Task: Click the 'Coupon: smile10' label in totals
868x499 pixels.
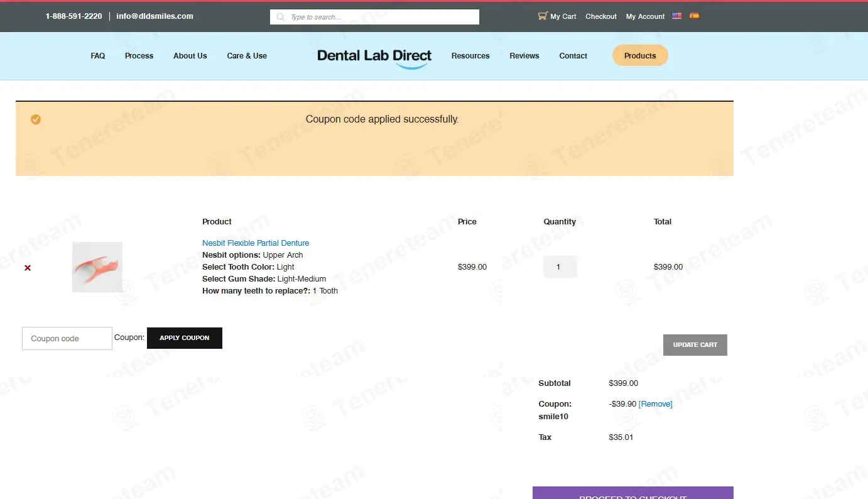Action: [555, 410]
